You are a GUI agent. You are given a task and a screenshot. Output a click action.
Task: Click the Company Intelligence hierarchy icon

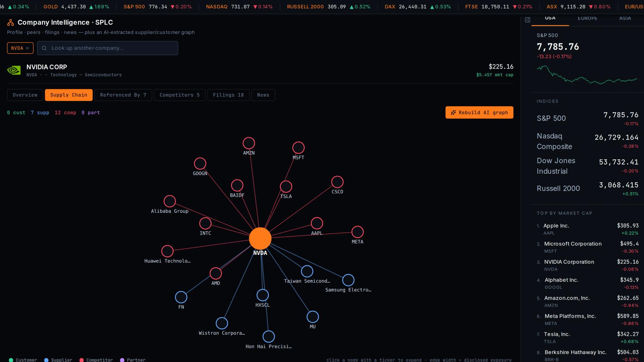pyautogui.click(x=11, y=23)
